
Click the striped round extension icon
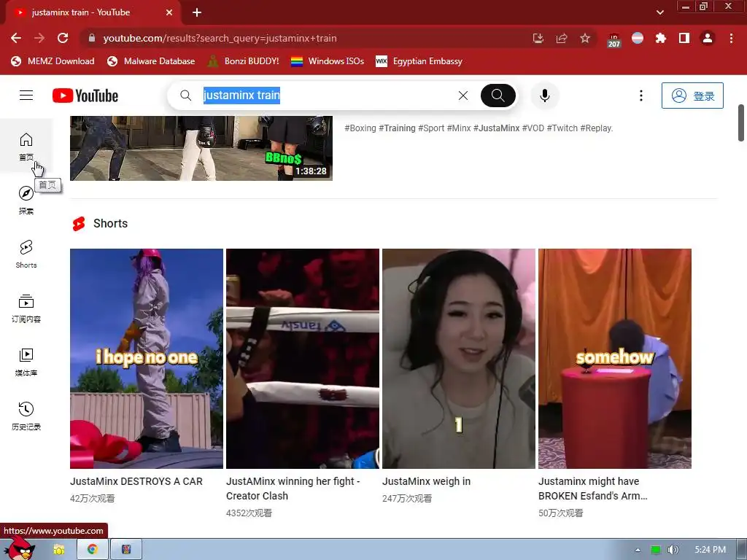pos(638,38)
